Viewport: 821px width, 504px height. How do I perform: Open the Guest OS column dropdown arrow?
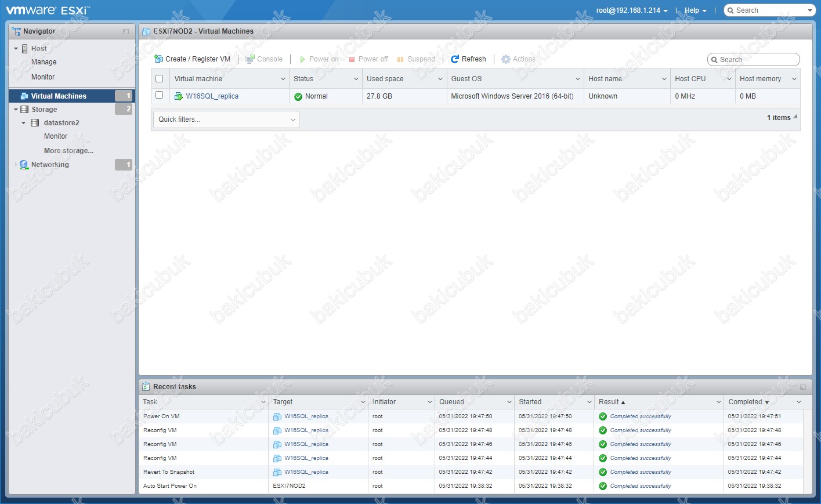578,79
